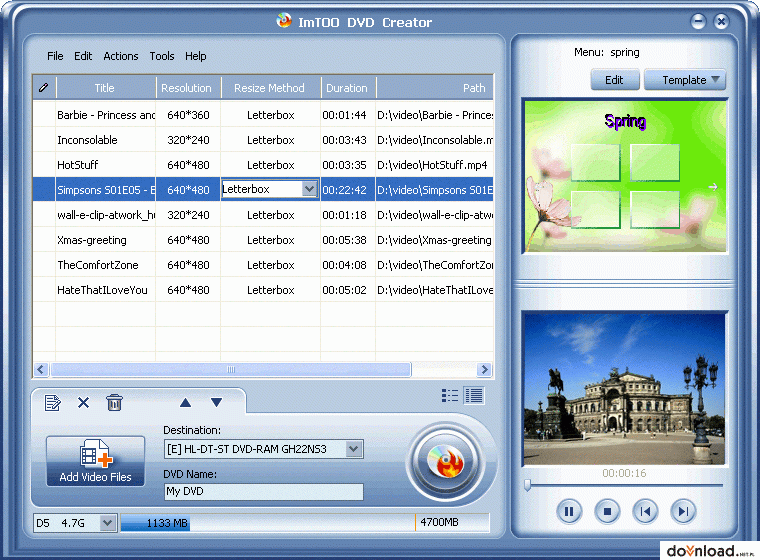Open the Template dropdown
This screenshot has width=760, height=560.
685,80
